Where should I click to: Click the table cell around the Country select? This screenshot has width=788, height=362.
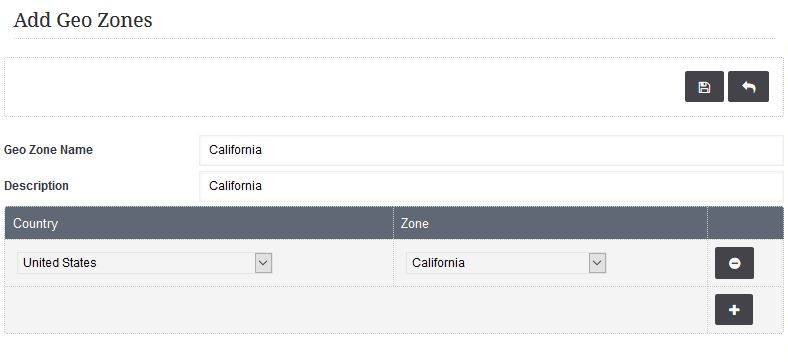click(x=199, y=263)
